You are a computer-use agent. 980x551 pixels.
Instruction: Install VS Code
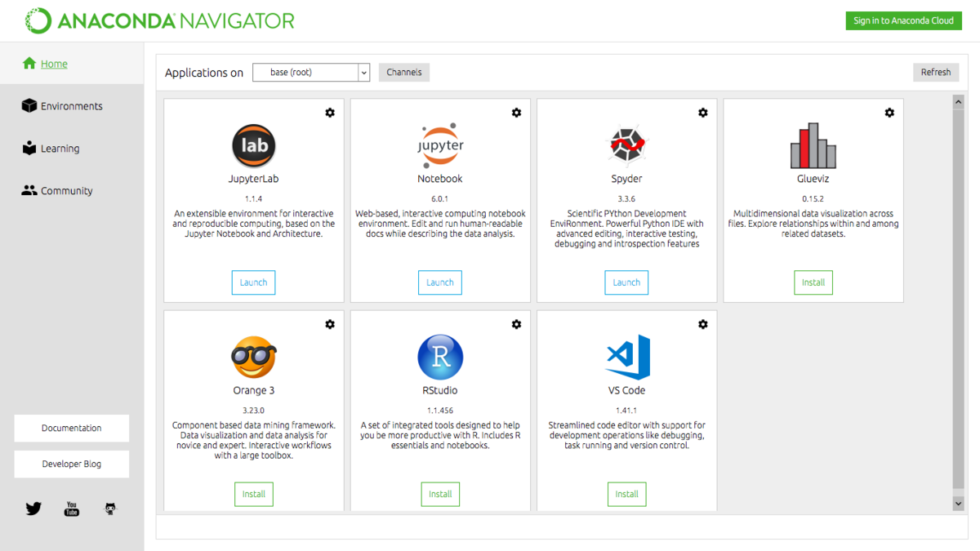click(627, 494)
